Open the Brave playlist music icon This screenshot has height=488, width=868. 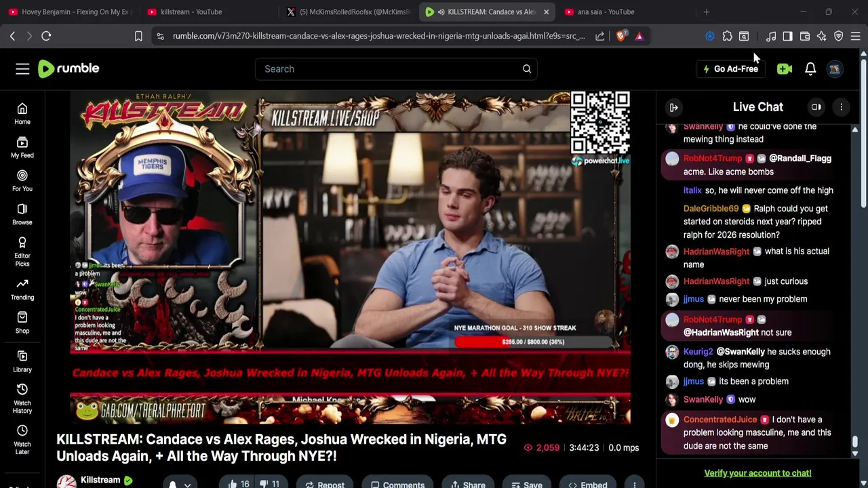[771, 36]
